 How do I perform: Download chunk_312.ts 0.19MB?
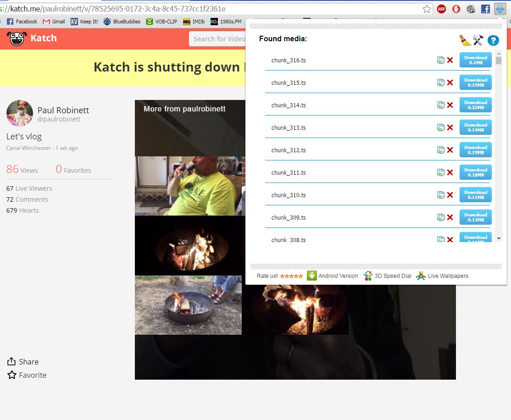pyautogui.click(x=476, y=150)
